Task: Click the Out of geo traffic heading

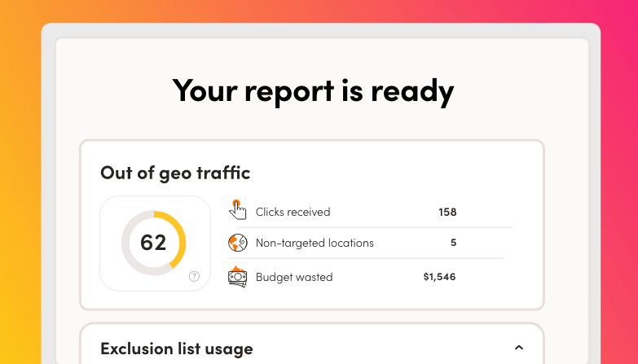Action: point(174,173)
